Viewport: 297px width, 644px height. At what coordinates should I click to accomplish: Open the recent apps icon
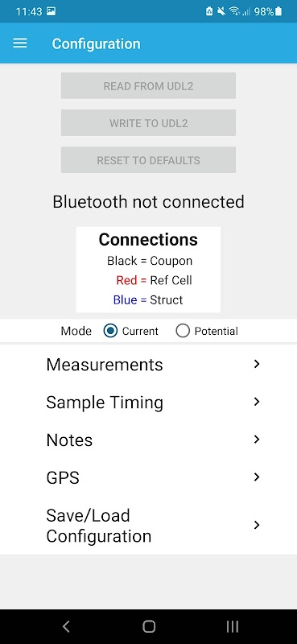tap(232, 626)
